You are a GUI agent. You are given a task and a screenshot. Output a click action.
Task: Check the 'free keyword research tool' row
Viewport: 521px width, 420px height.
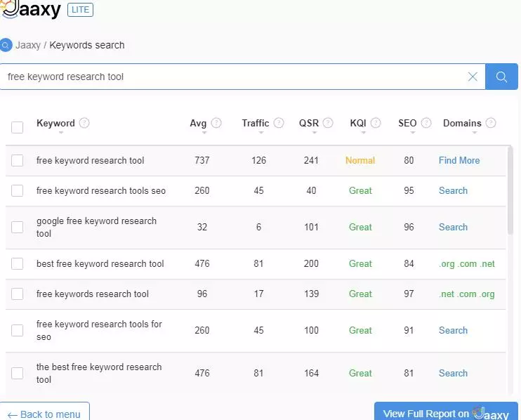(18, 161)
